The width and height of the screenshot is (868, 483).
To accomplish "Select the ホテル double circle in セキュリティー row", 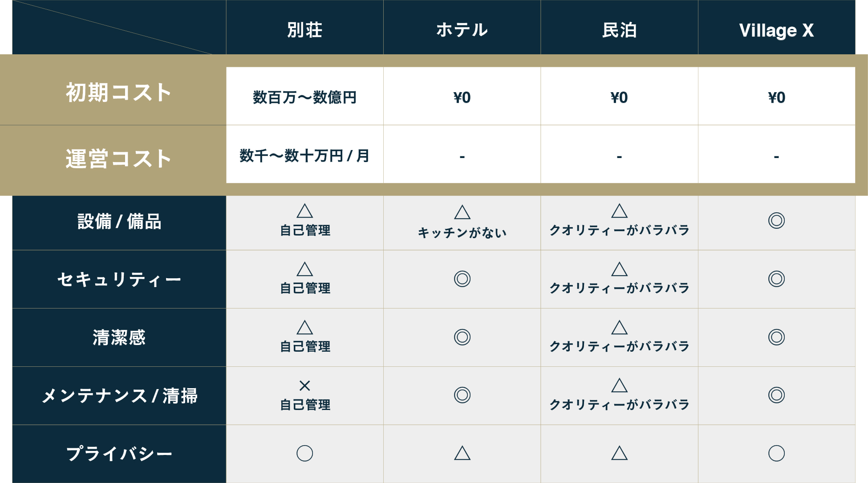I will 462,279.
